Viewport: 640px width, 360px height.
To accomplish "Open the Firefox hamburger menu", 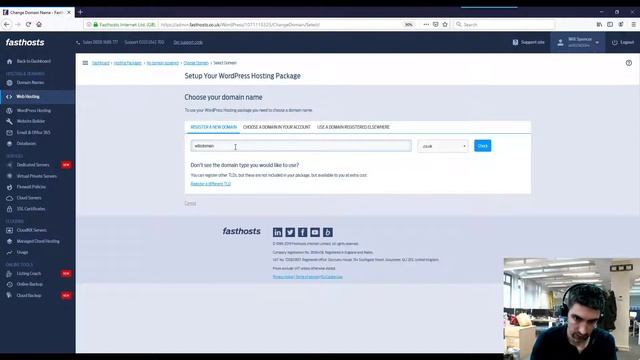I will click(633, 24).
